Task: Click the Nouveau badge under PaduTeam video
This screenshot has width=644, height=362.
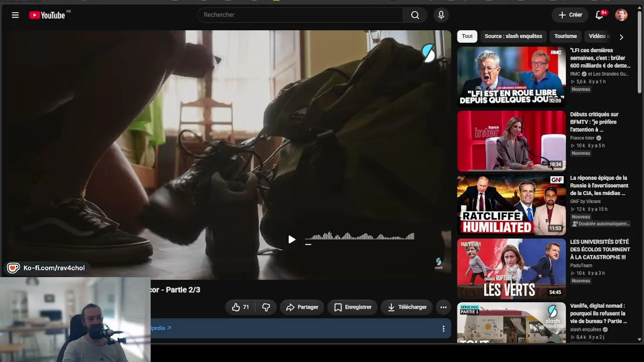Action: click(x=581, y=281)
